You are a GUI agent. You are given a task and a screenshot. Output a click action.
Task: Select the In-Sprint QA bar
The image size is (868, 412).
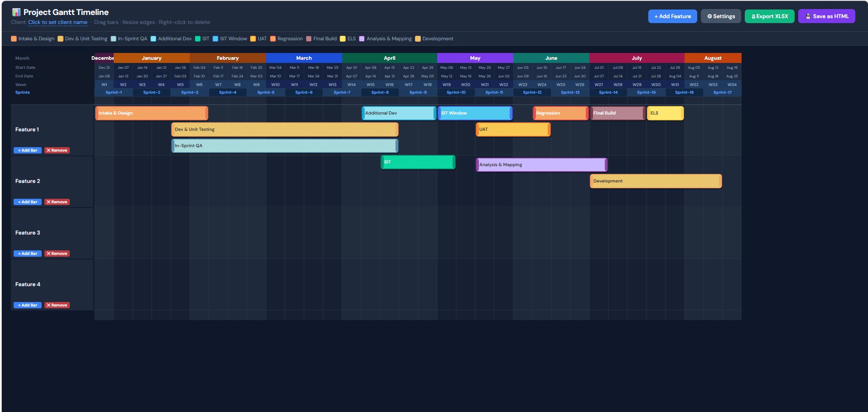(285, 146)
